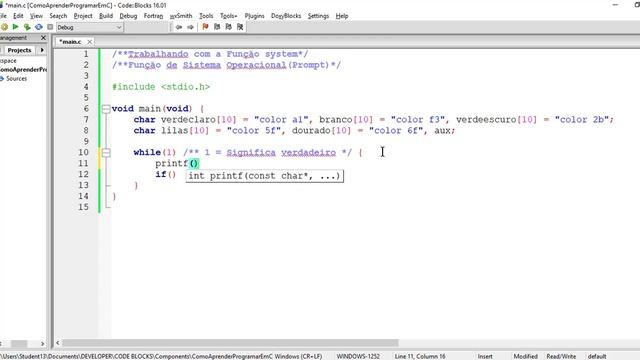The width and height of the screenshot is (640, 360).
Task: Open the Fortran menu
Action: [x=153, y=16]
